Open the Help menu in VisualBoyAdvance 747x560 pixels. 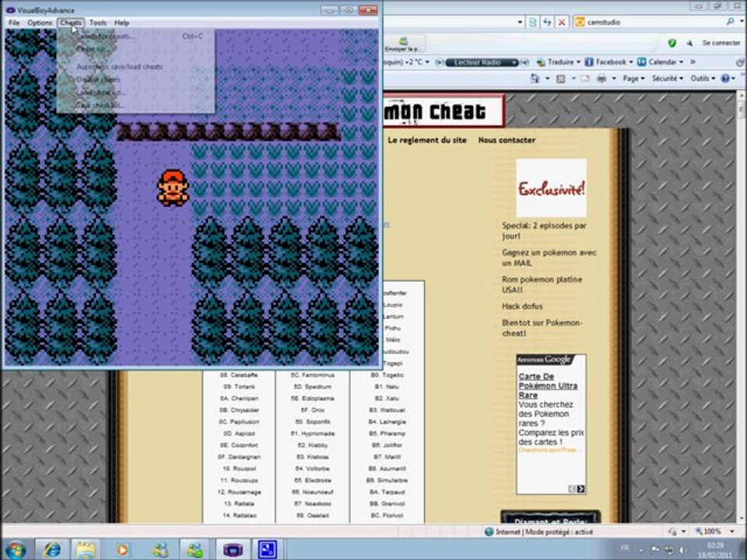pyautogui.click(x=121, y=23)
